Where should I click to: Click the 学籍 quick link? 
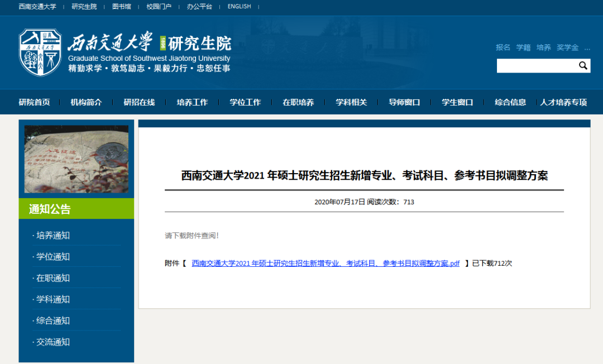[x=523, y=47]
